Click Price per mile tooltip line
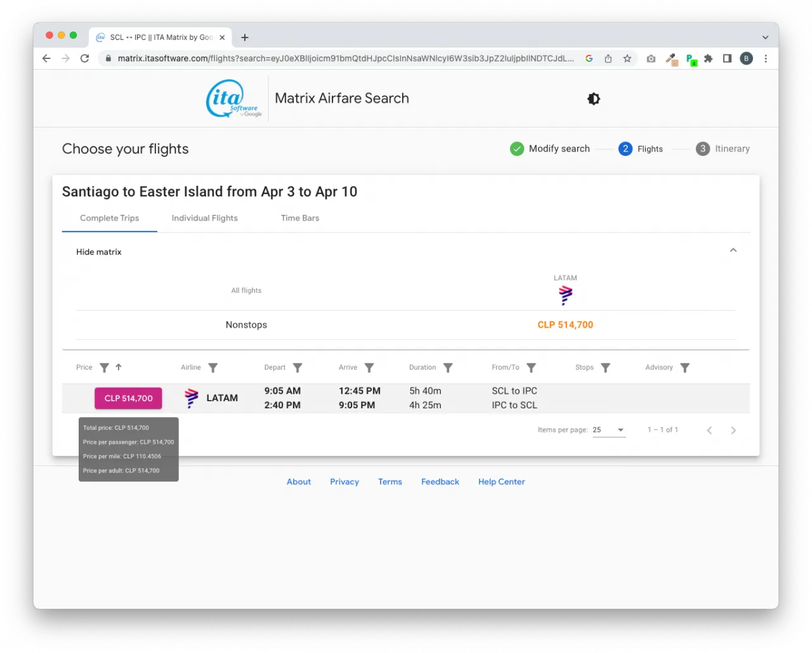The image size is (812, 653). pyautogui.click(x=122, y=456)
